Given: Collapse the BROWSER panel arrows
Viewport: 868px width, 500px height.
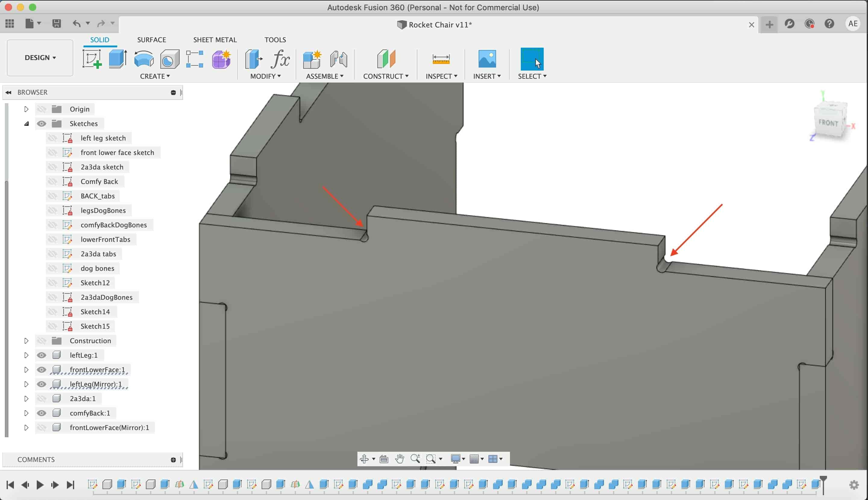Looking at the screenshot, I should (x=8, y=92).
